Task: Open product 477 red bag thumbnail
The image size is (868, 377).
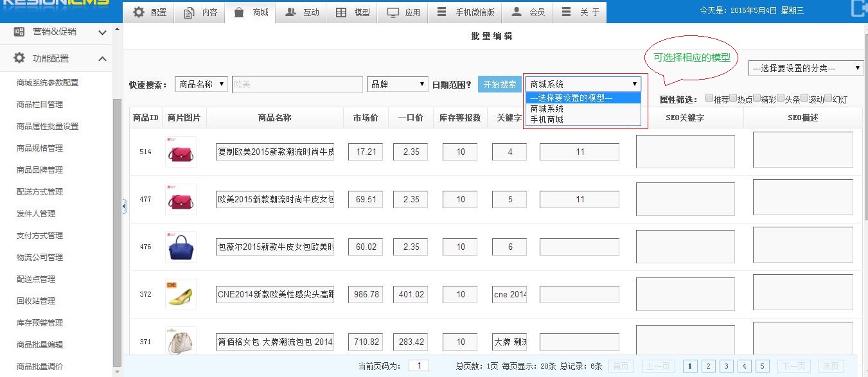Action: tap(181, 200)
